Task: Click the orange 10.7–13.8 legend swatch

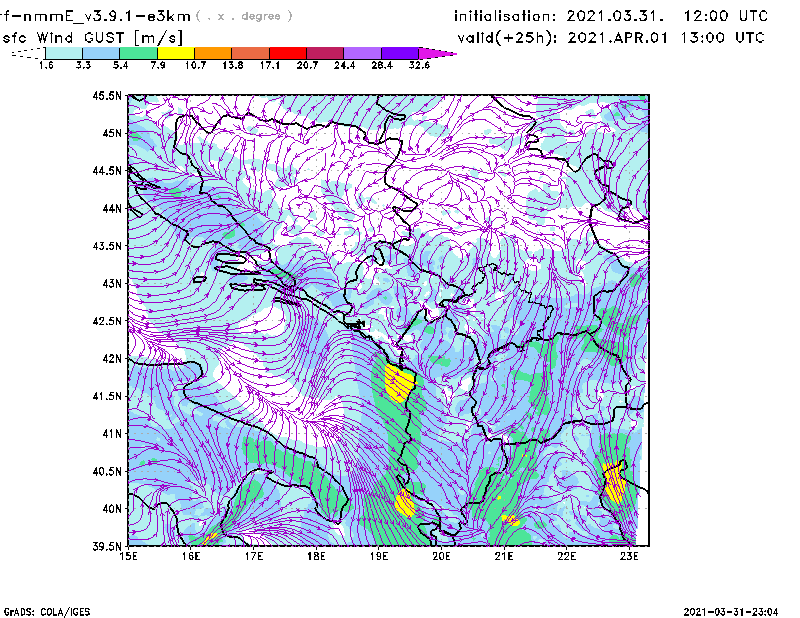Action: [213, 53]
